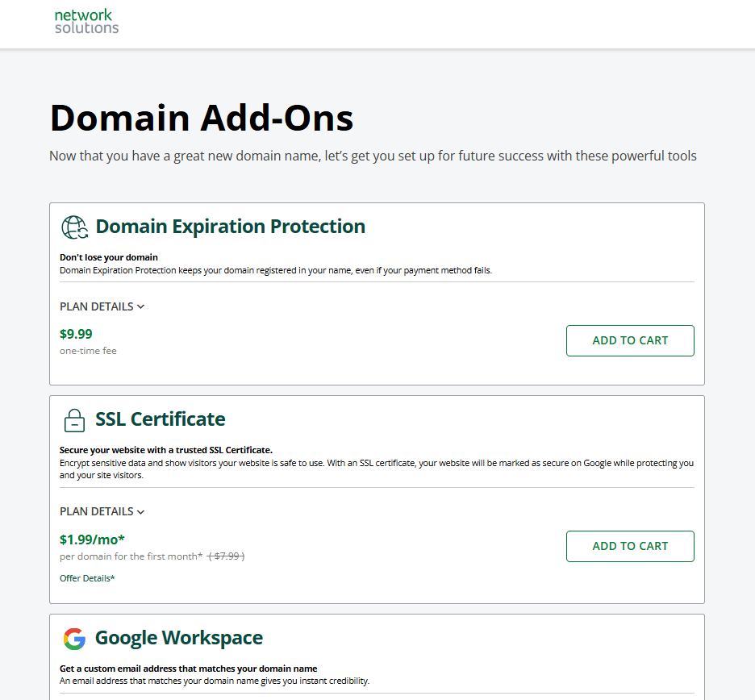The width and height of the screenshot is (755, 700).
Task: Click 'Get a custom email address' text
Action: click(188, 669)
